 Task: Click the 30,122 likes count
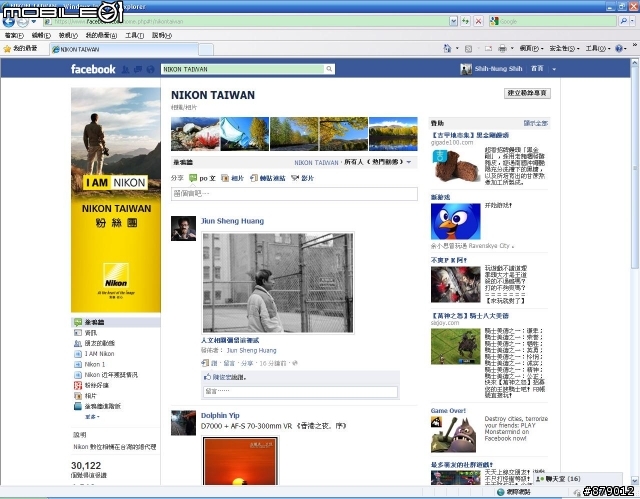click(x=86, y=466)
